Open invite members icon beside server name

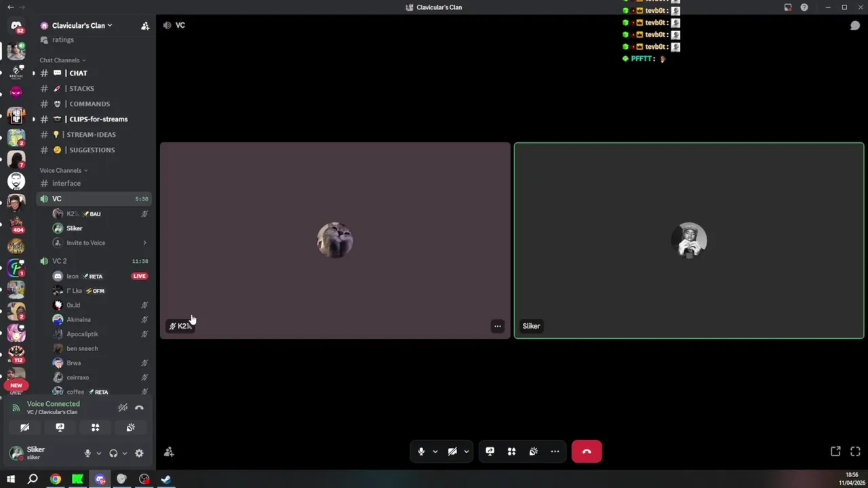[145, 26]
